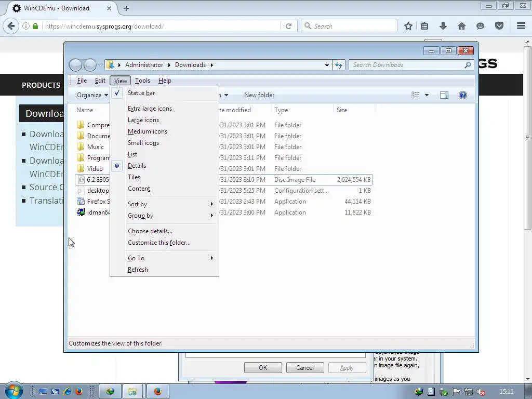Viewport: 532px width, 399px height.
Task: Close the WinCDEmu - Download tab
Action: [109, 8]
